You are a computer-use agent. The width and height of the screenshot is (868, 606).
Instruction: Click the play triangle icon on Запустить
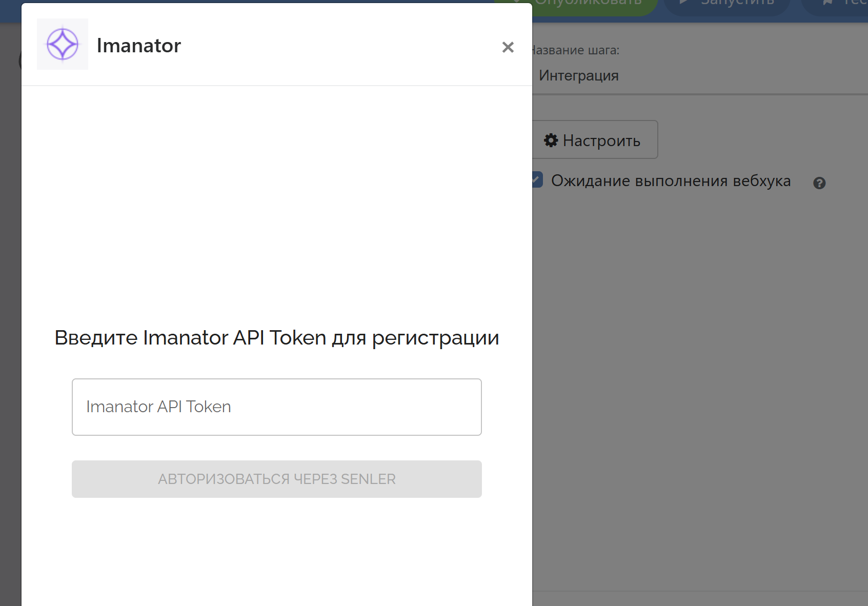click(x=684, y=3)
